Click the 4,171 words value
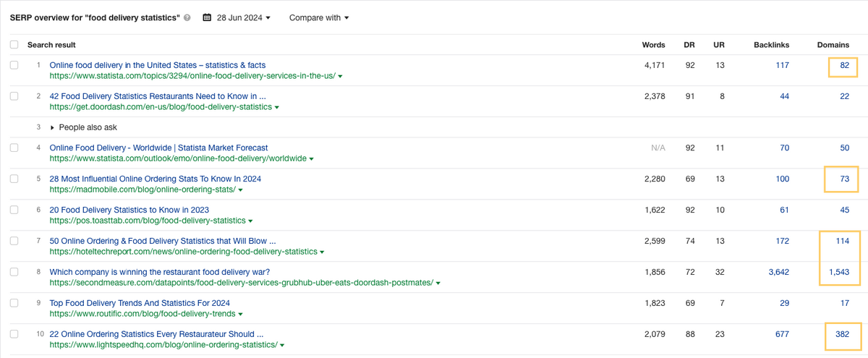Image resolution: width=868 pixels, height=358 pixels. click(x=655, y=66)
